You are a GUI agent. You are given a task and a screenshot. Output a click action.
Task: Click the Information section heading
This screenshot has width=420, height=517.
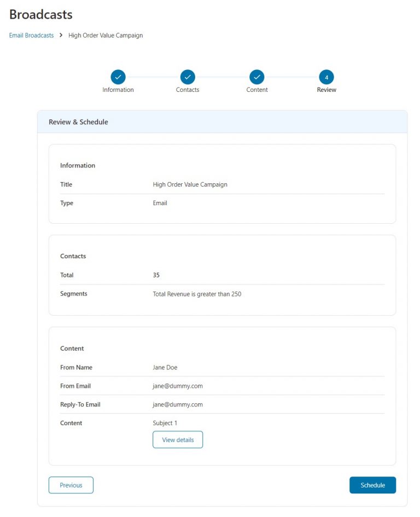pyautogui.click(x=78, y=166)
